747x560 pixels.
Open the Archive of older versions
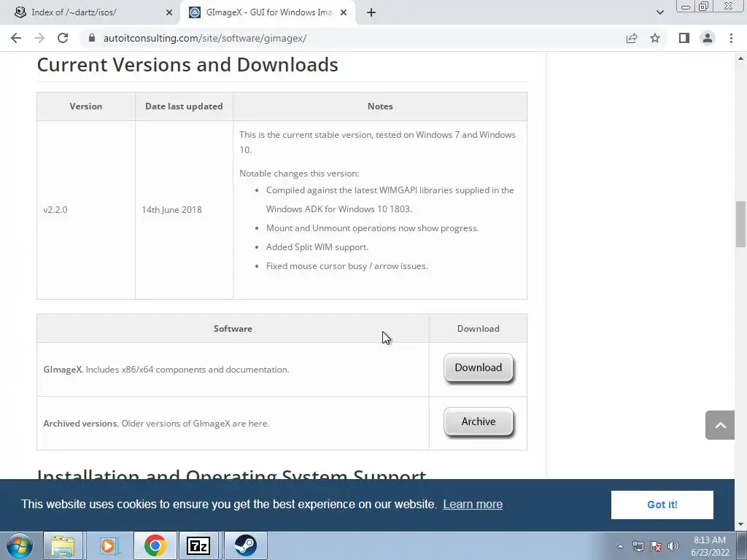479,421
